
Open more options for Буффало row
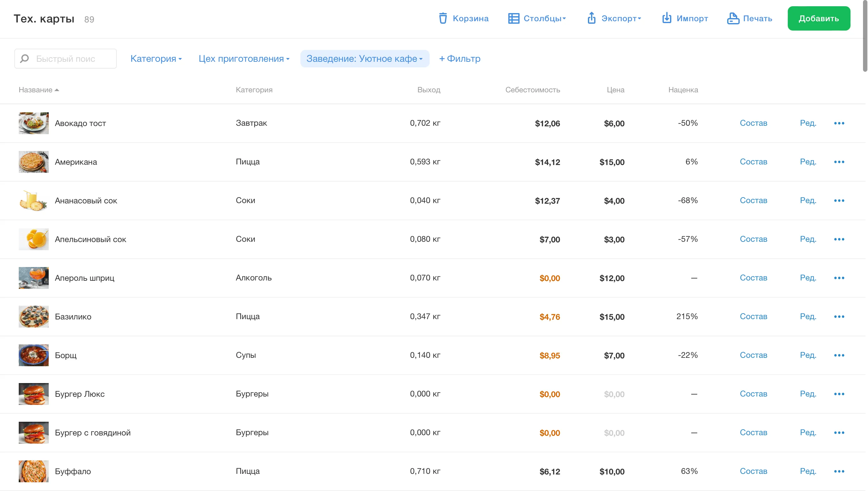839,471
